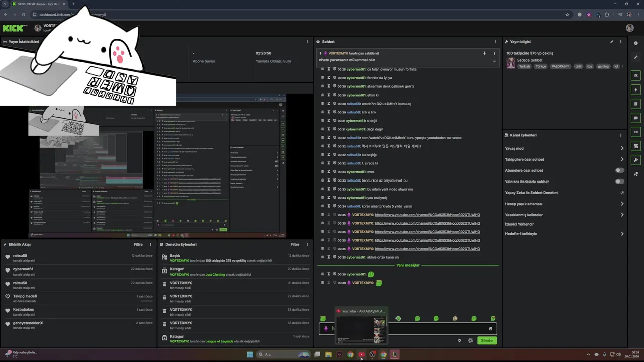Image resolution: width=644 pixels, height=362 pixels.
Task: Ban user on 'link o link' message
Action: pos(334,112)
